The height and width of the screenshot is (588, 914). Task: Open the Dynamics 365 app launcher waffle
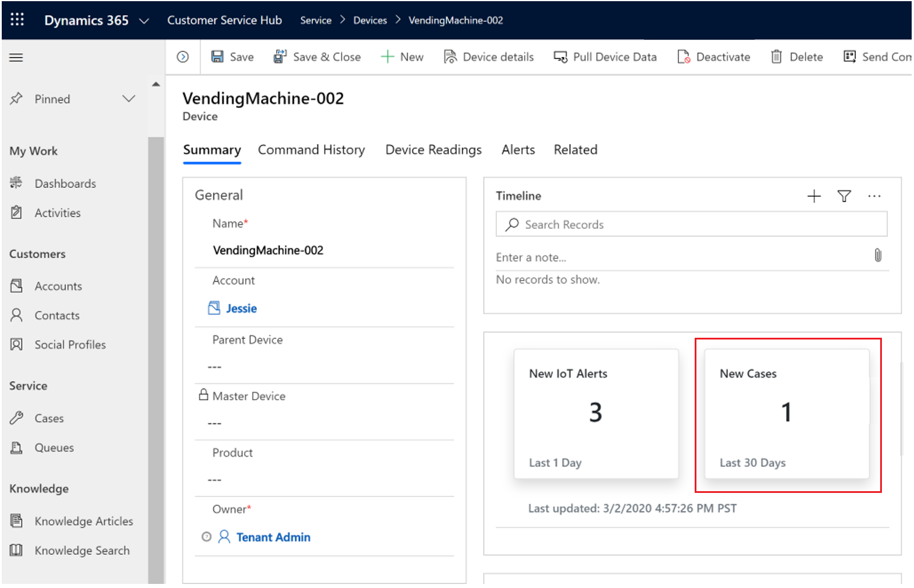tap(17, 20)
